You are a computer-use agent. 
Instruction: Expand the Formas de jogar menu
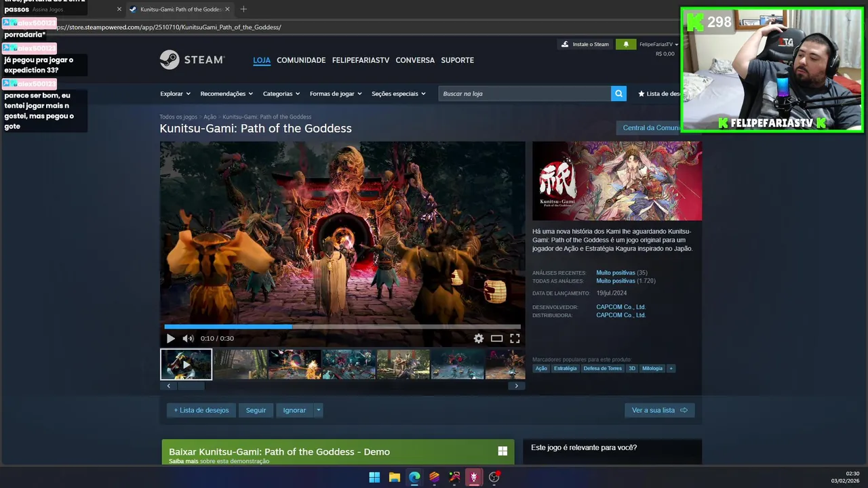(x=336, y=94)
